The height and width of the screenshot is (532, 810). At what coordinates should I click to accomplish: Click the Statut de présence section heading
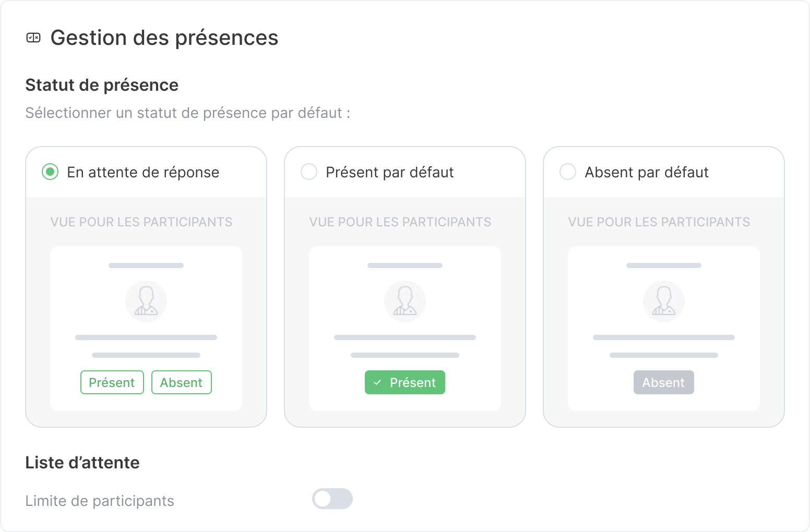coord(102,84)
